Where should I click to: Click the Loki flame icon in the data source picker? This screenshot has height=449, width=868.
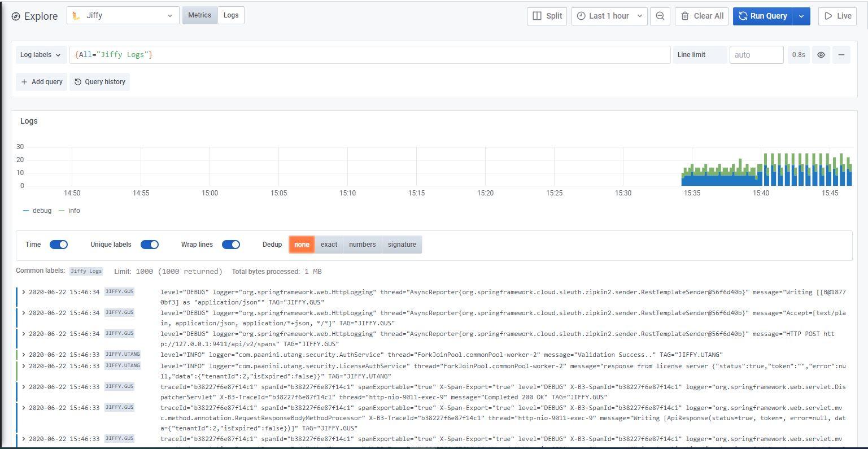point(76,16)
